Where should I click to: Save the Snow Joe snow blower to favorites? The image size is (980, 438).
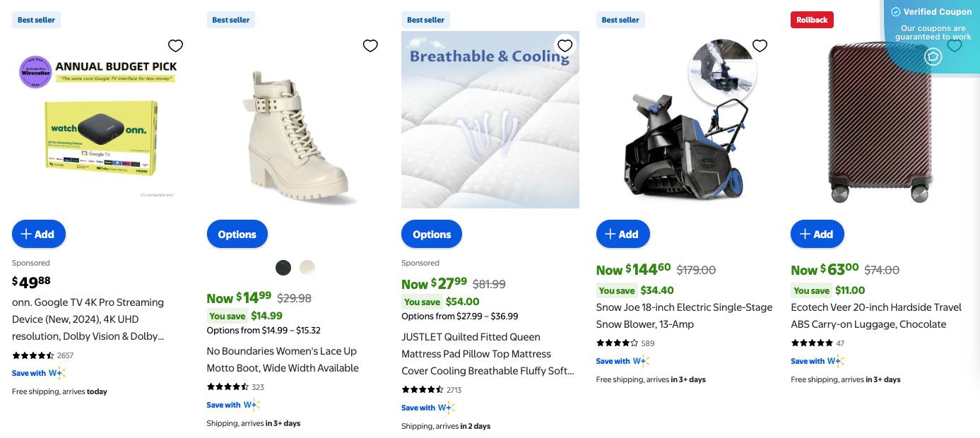coord(760,45)
